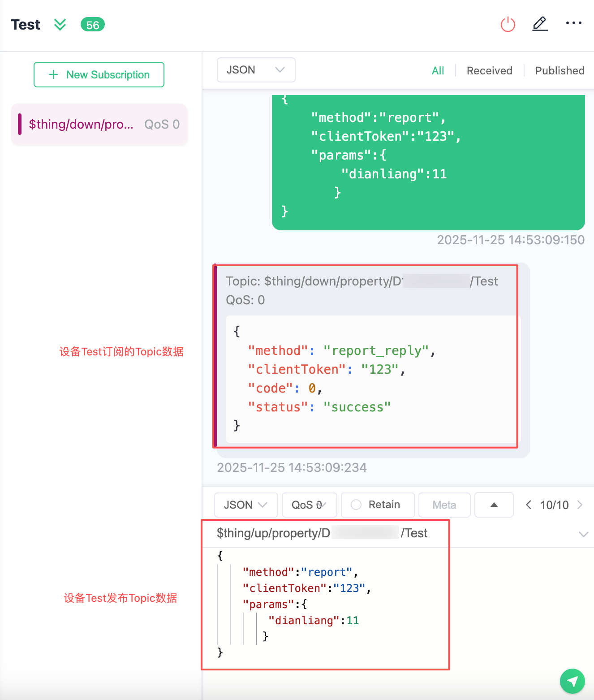Viewport: 594px width, 700px height.
Task: Go to previous message history arrow
Action: [529, 505]
